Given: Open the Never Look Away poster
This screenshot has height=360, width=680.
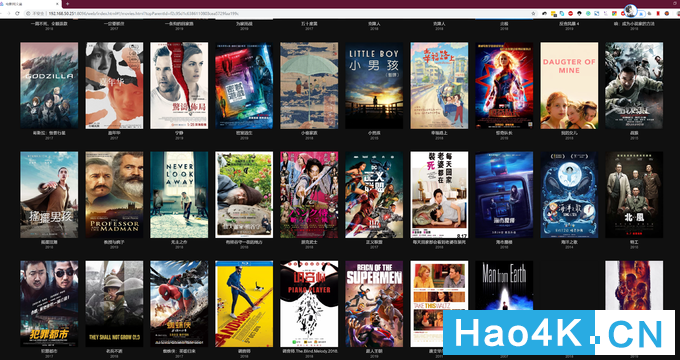Looking at the screenshot, I should pyautogui.click(x=179, y=195).
